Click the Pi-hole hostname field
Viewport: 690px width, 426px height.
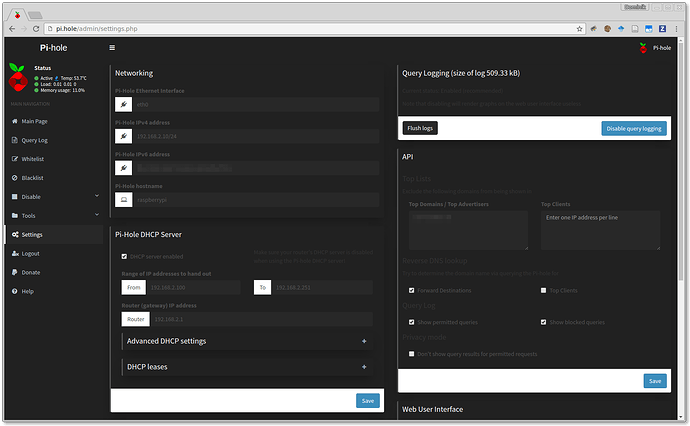pyautogui.click(x=256, y=200)
